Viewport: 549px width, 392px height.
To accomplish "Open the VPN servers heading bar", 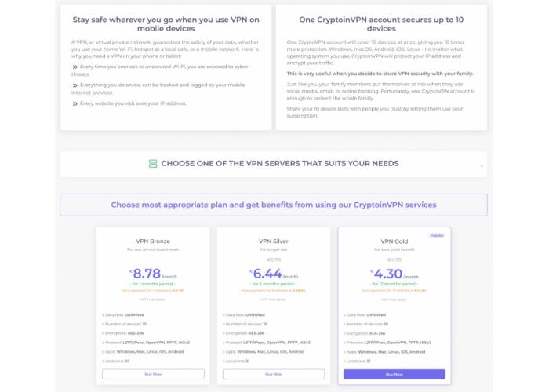I will [274, 164].
